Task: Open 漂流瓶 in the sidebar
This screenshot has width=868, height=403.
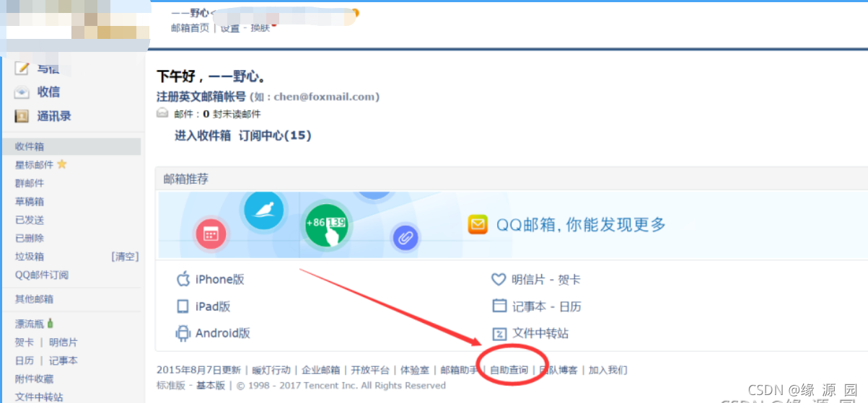Action: (x=30, y=324)
